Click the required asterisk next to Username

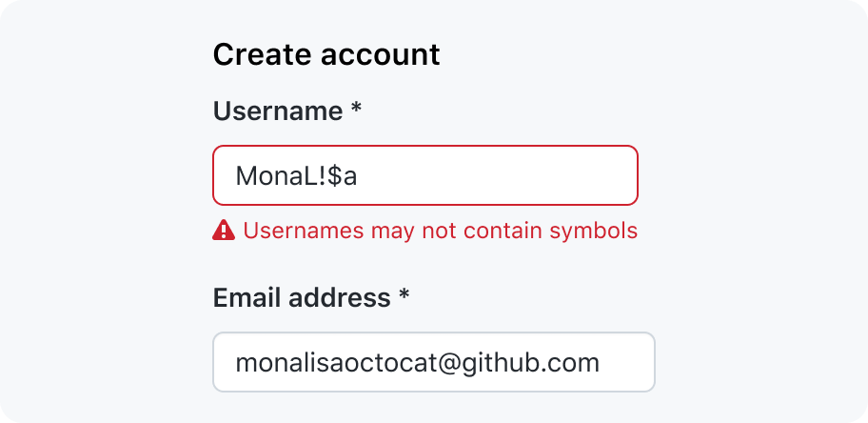click(356, 107)
